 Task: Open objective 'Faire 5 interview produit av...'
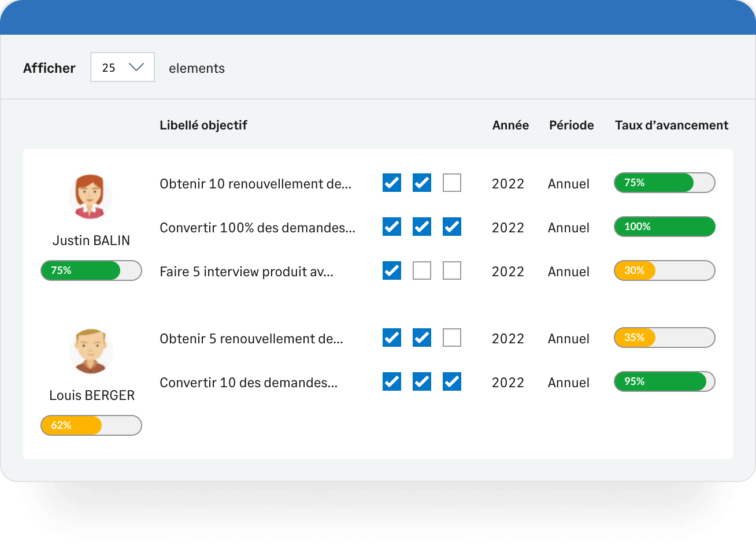point(247,272)
